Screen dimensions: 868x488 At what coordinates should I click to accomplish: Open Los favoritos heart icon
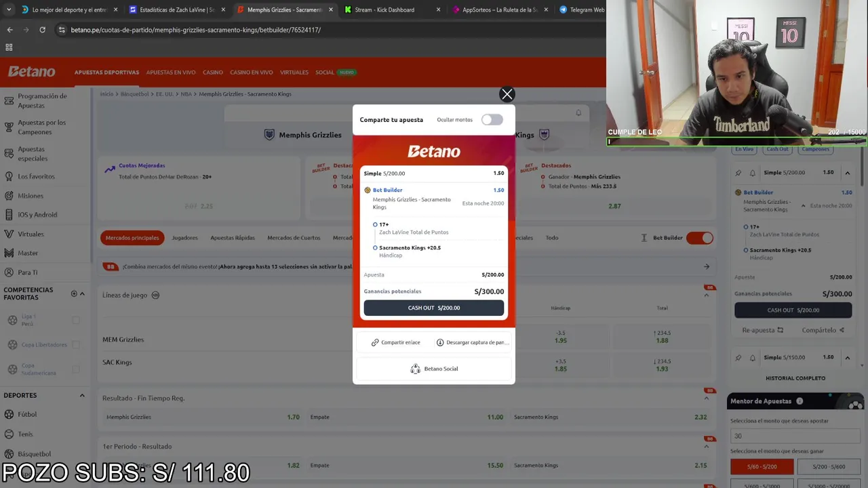pyautogui.click(x=9, y=176)
